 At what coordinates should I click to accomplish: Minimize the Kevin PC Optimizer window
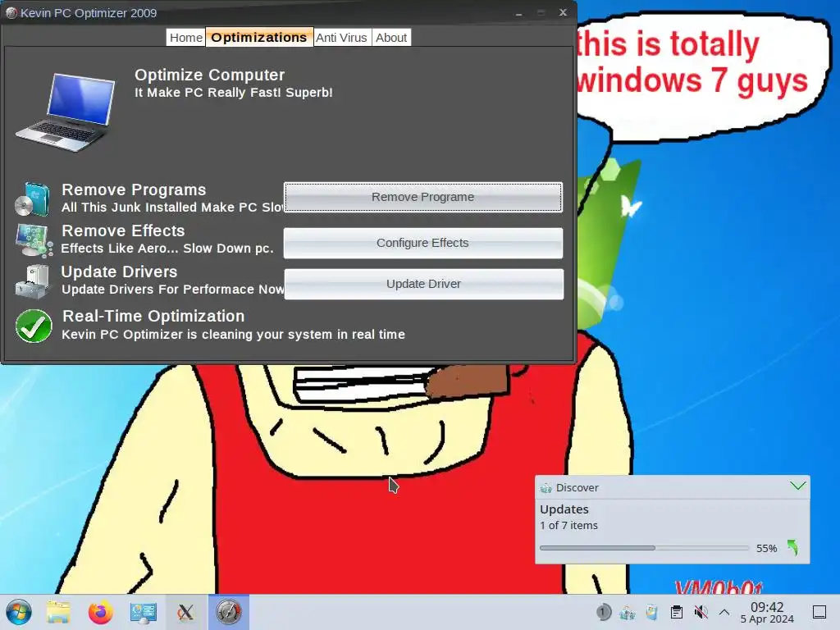pos(518,13)
